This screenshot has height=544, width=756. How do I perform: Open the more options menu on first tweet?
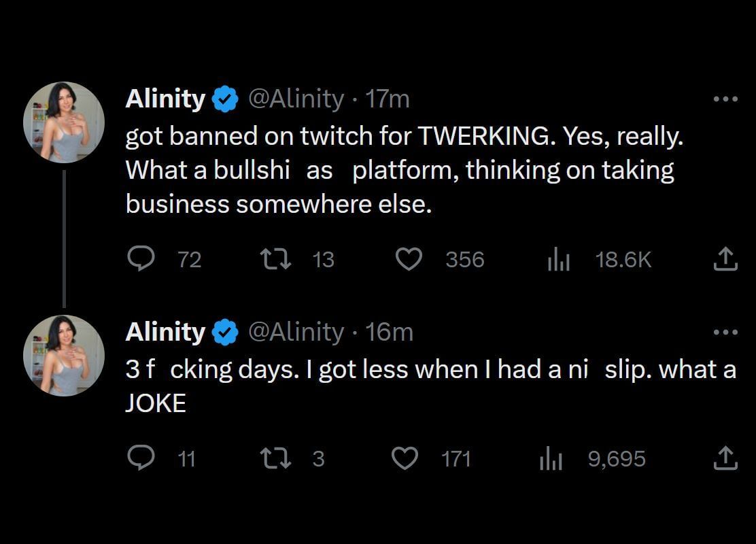point(727,98)
